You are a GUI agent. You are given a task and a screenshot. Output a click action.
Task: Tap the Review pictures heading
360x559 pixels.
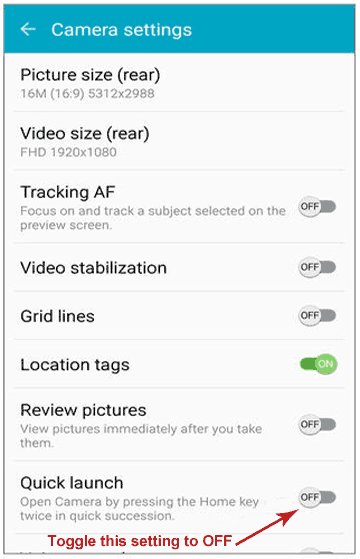tap(83, 410)
